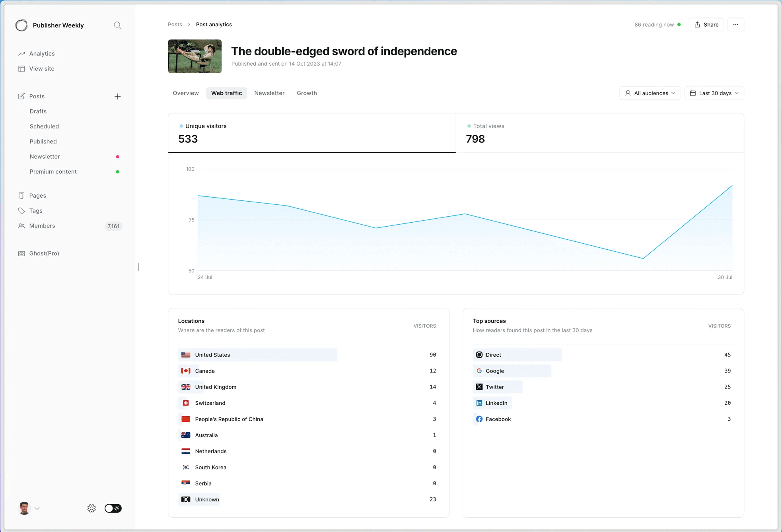Open Ghost(Pro) in sidebar
Screen dimensions: 782x532
[x=44, y=253]
